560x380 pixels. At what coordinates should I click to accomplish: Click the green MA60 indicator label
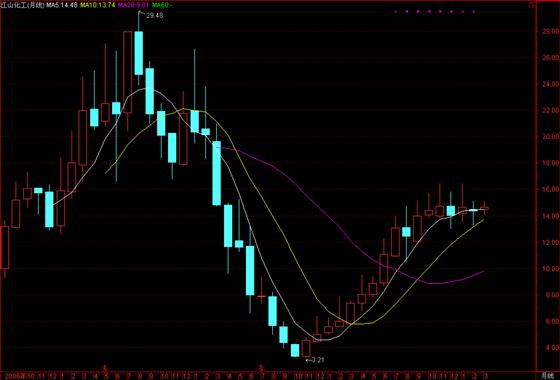[161, 5]
